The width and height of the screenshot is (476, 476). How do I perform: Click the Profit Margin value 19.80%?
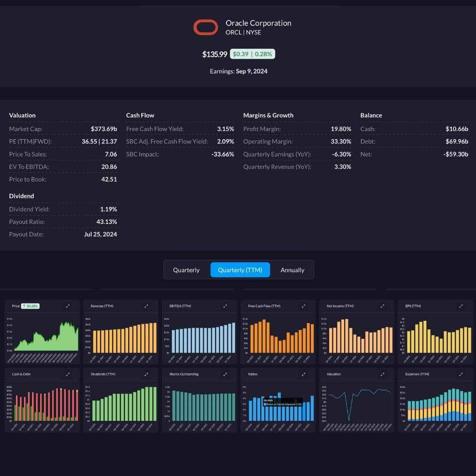(x=341, y=129)
